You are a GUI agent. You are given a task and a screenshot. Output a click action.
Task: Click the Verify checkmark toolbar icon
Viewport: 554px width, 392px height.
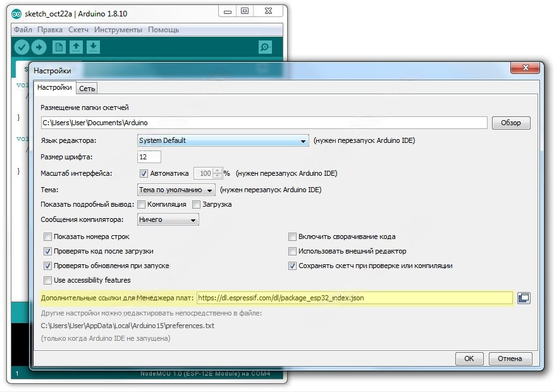point(22,47)
